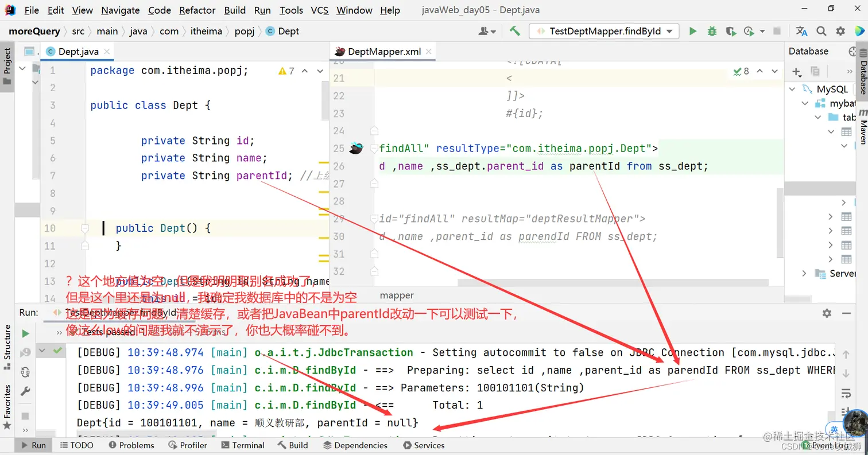Collapse the tables folder in Database tree
The image size is (868, 455).
point(818,117)
